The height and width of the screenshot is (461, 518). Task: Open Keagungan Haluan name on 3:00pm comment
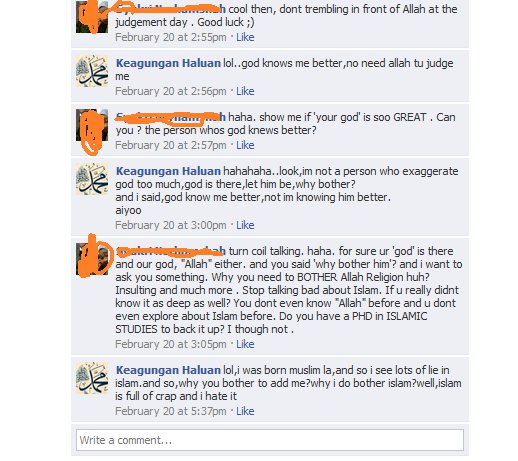click(x=168, y=171)
